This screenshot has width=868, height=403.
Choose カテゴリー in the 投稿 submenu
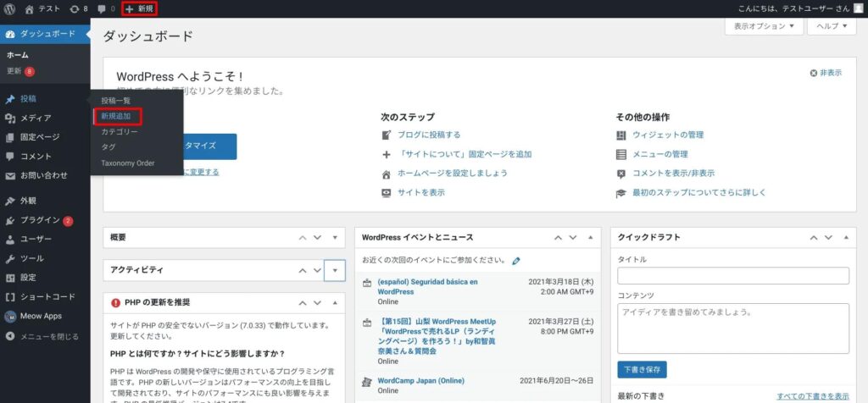(x=120, y=132)
